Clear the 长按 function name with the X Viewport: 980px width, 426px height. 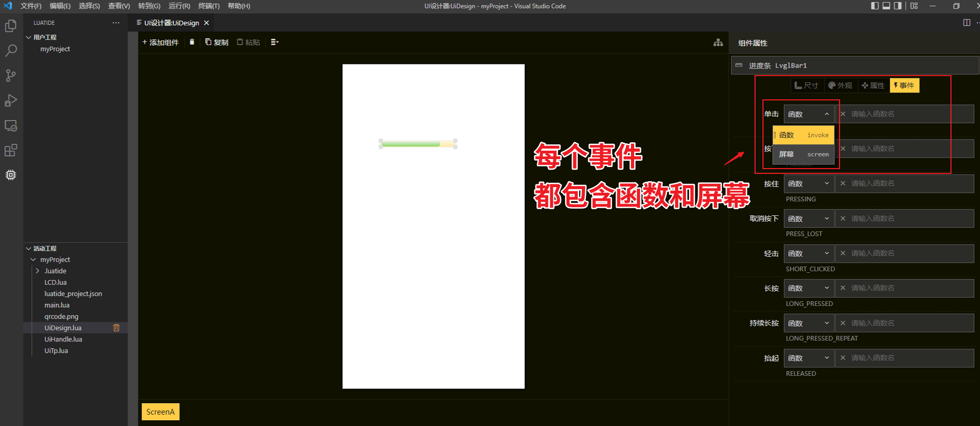coord(843,288)
